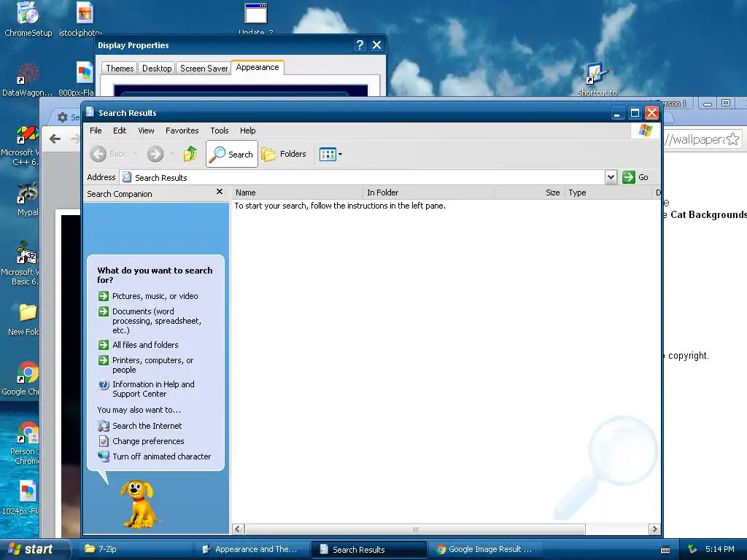Click the Display Properties help question mark
This screenshot has width=747, height=560.
coord(360,45)
